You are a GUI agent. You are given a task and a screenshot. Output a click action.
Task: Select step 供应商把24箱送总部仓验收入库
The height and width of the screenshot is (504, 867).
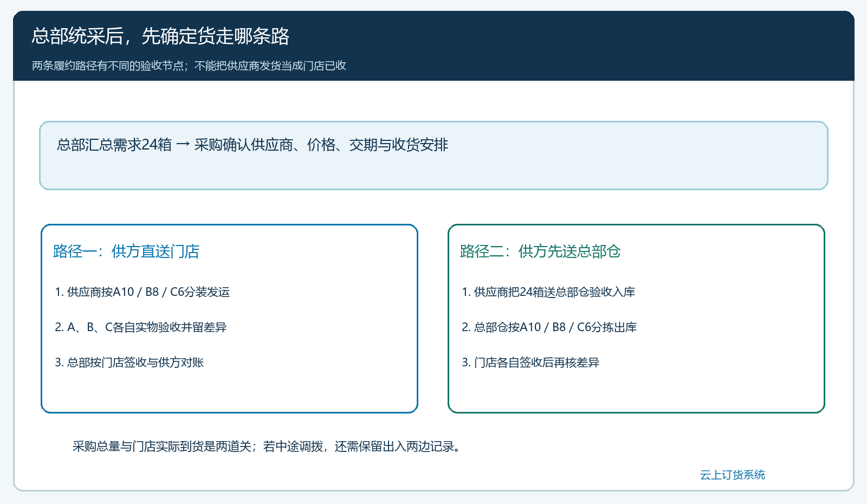click(548, 292)
